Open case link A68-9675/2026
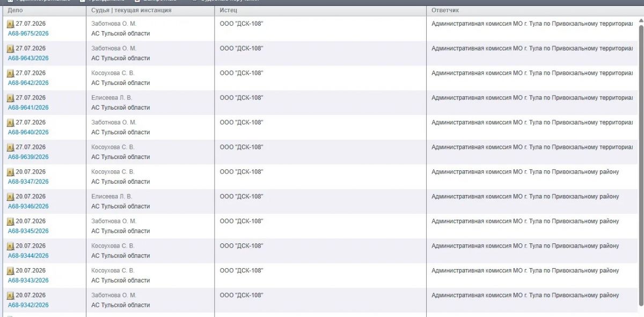The width and height of the screenshot is (644, 317). tap(28, 33)
